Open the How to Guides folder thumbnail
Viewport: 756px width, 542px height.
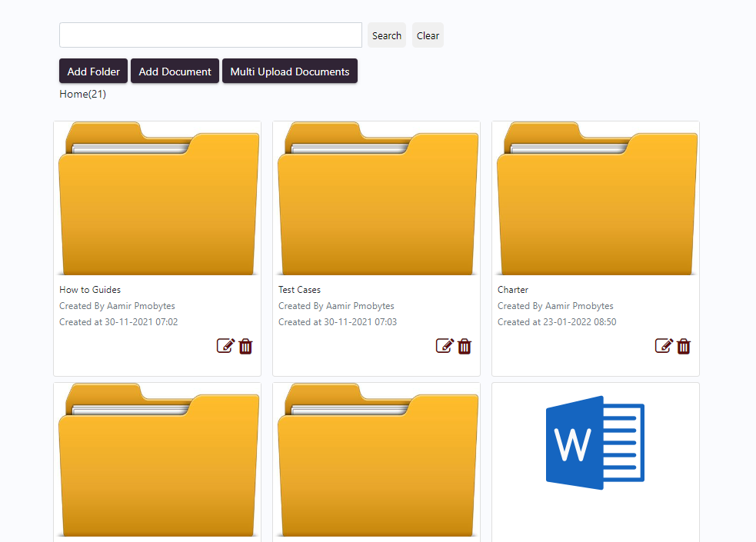[x=158, y=198]
